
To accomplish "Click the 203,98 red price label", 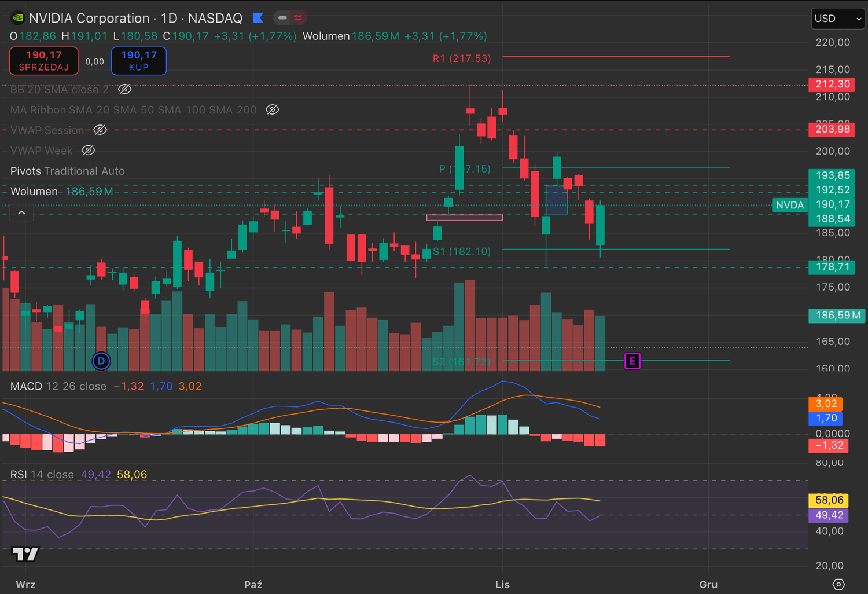I will (x=832, y=129).
